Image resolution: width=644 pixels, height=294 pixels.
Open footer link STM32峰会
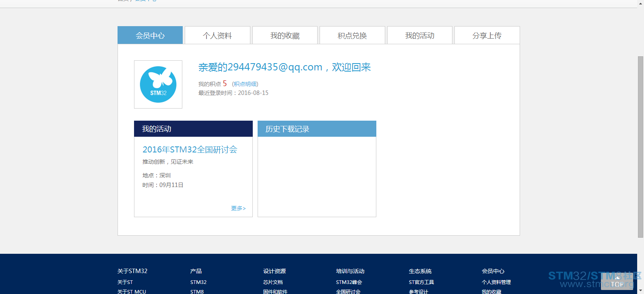[x=349, y=282]
